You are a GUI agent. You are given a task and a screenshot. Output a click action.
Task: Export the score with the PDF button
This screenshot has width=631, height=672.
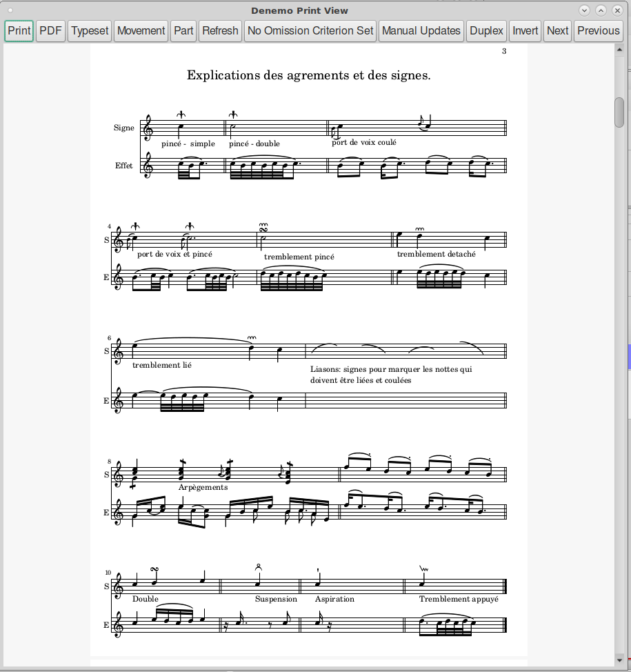tap(50, 31)
